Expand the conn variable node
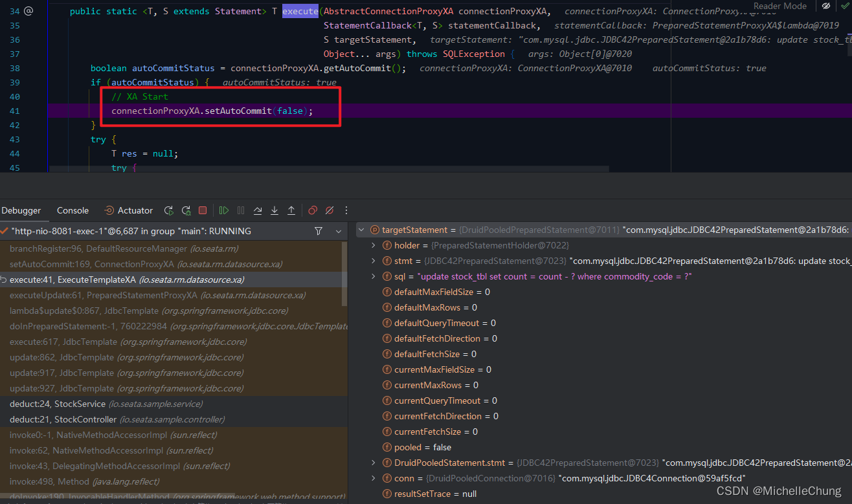Image resolution: width=852 pixels, height=504 pixels. (374, 478)
